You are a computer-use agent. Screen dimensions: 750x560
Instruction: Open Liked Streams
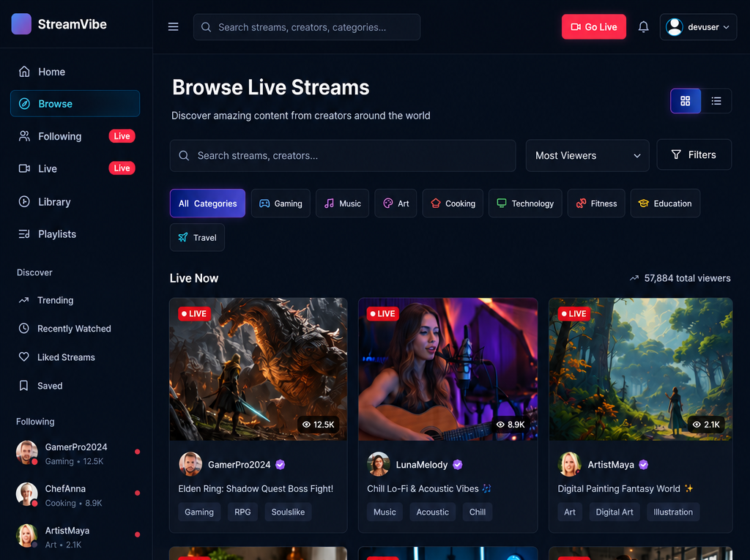click(75, 357)
